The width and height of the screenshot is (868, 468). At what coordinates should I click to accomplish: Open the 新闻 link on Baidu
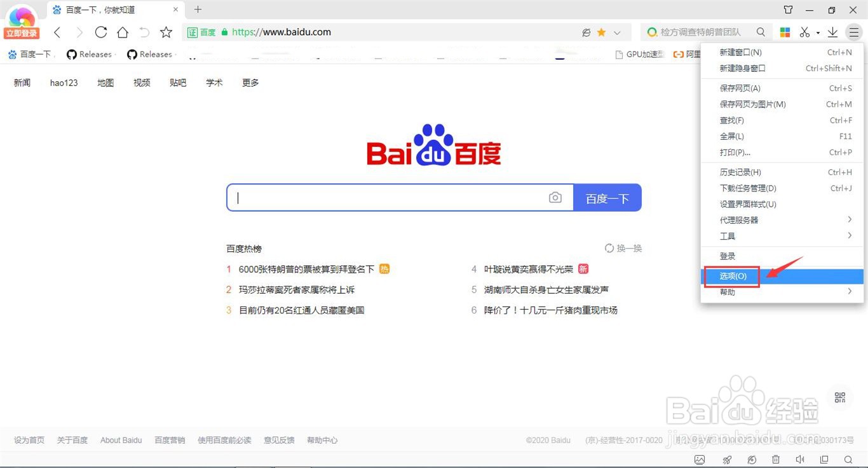coord(22,83)
